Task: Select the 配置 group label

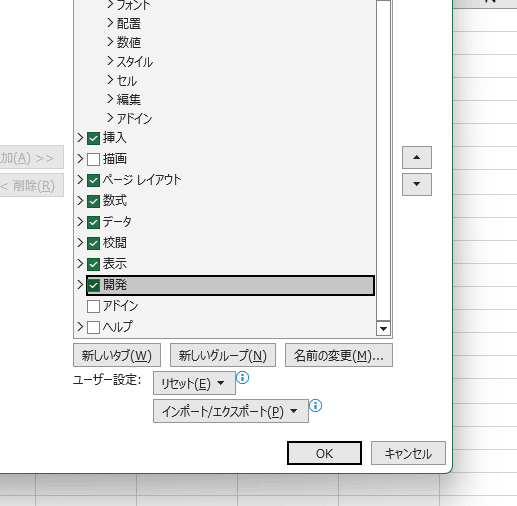Action: [129, 24]
